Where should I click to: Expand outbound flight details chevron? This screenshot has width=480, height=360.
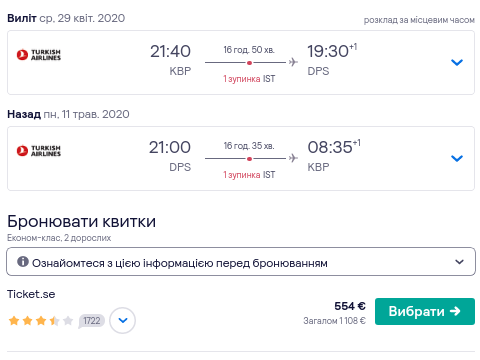(457, 62)
